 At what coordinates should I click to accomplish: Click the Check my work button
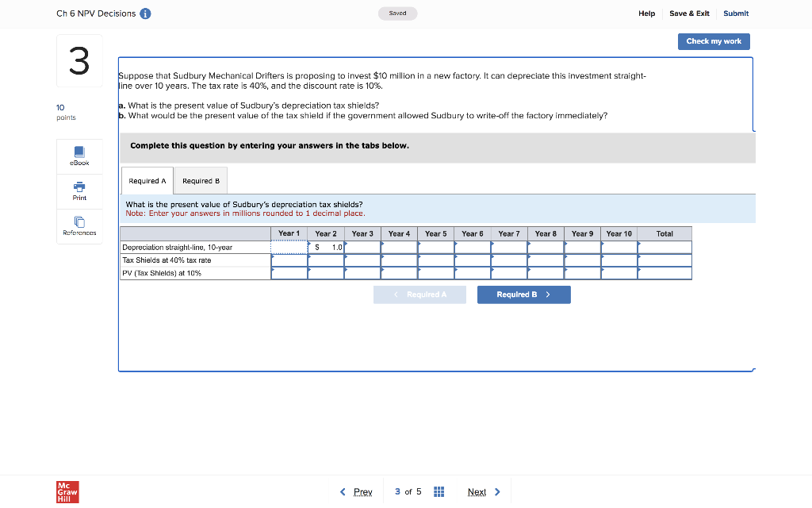[x=713, y=41]
